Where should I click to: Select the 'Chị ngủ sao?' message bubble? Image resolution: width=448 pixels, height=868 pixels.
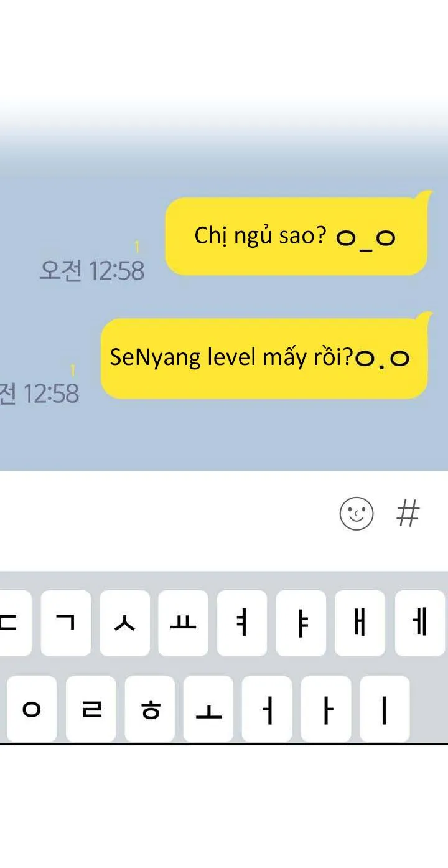click(297, 236)
